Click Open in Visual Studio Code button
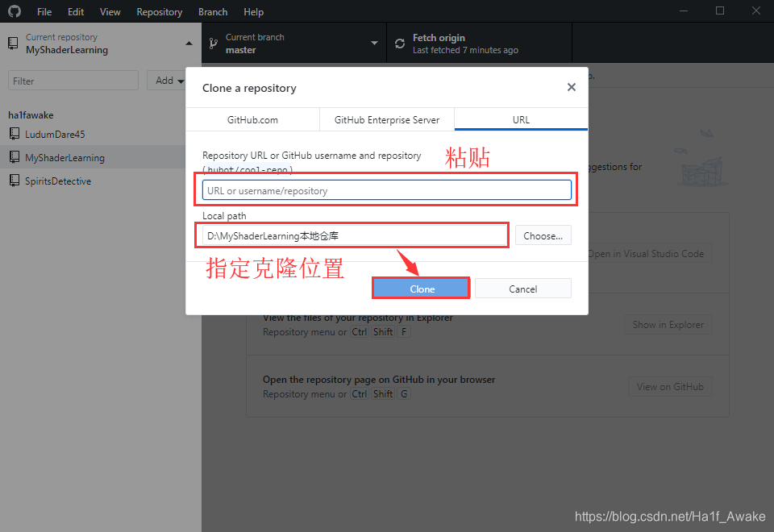 pyautogui.click(x=650, y=254)
